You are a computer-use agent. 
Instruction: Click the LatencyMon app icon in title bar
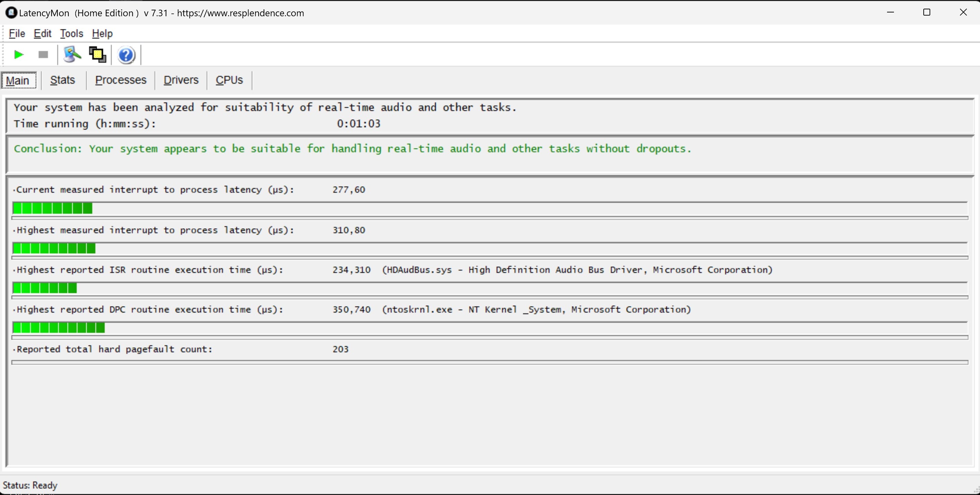pyautogui.click(x=11, y=12)
